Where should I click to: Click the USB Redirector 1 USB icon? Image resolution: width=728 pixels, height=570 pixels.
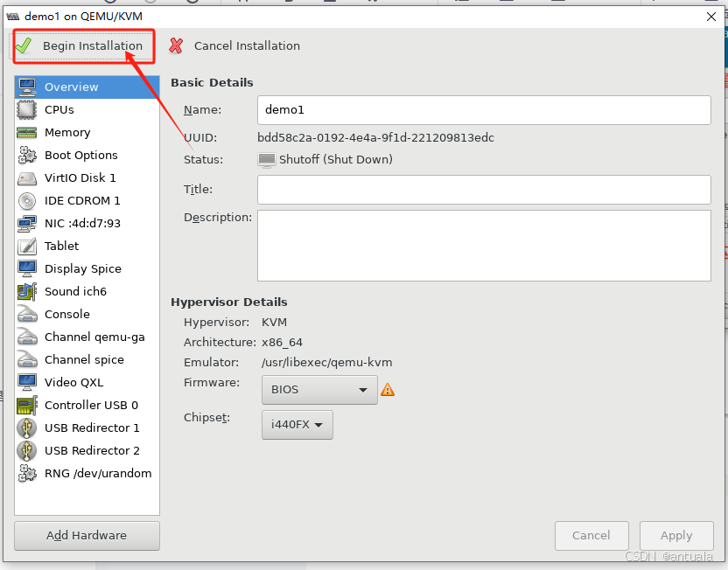(27, 427)
